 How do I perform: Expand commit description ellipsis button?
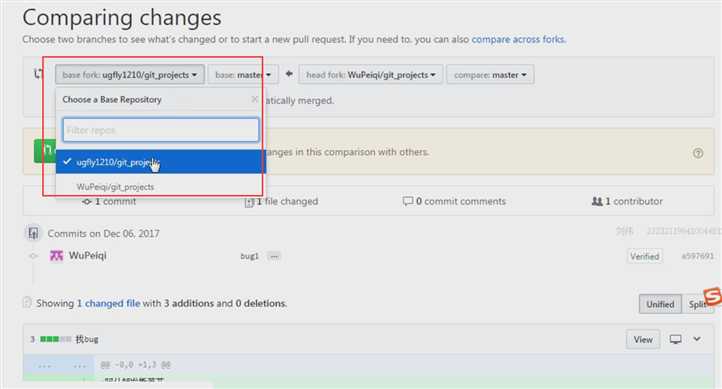point(274,256)
